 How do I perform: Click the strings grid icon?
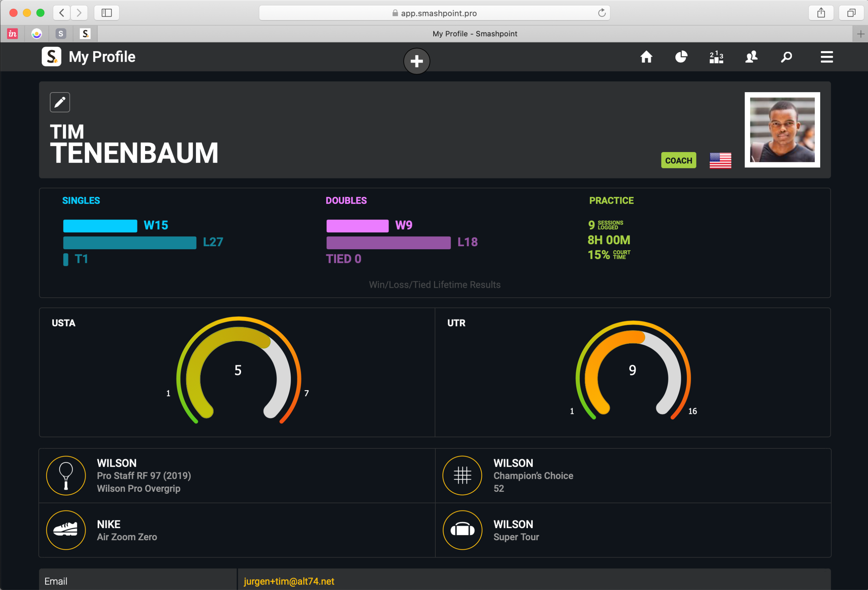pos(462,476)
